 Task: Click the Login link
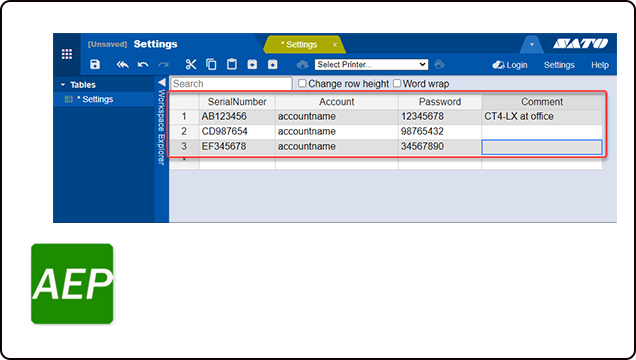[x=510, y=65]
